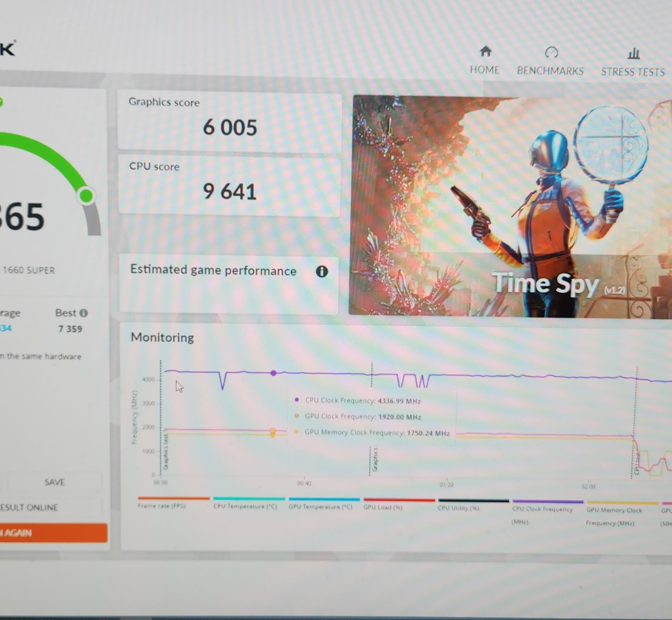This screenshot has height=620, width=672.
Task: Toggle Frame rate (FPS) chart legend
Action: (174, 503)
